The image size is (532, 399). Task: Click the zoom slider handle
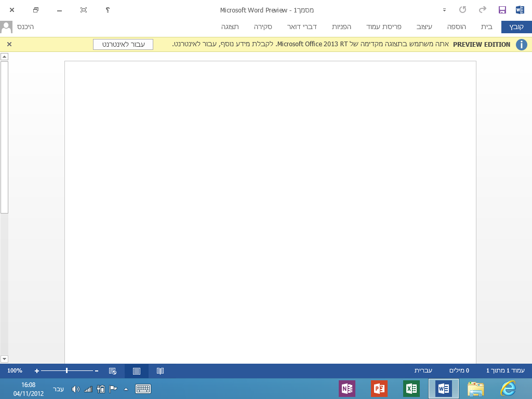pos(66,371)
